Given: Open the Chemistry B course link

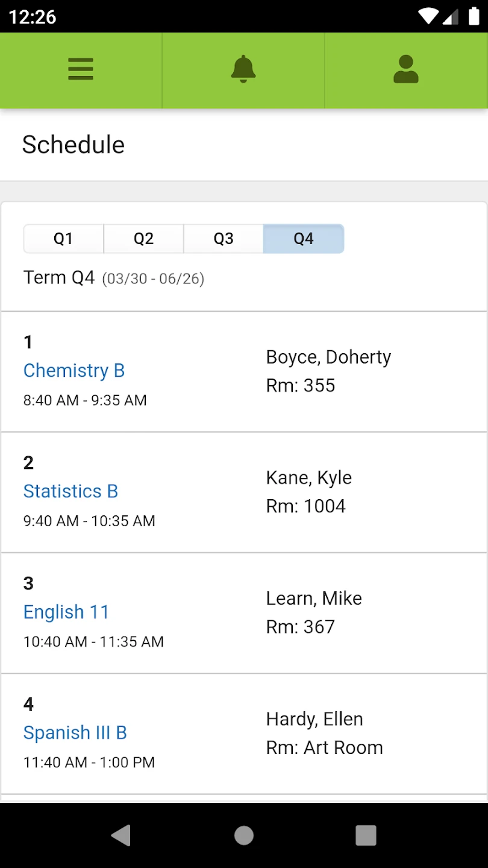Looking at the screenshot, I should click(x=74, y=370).
